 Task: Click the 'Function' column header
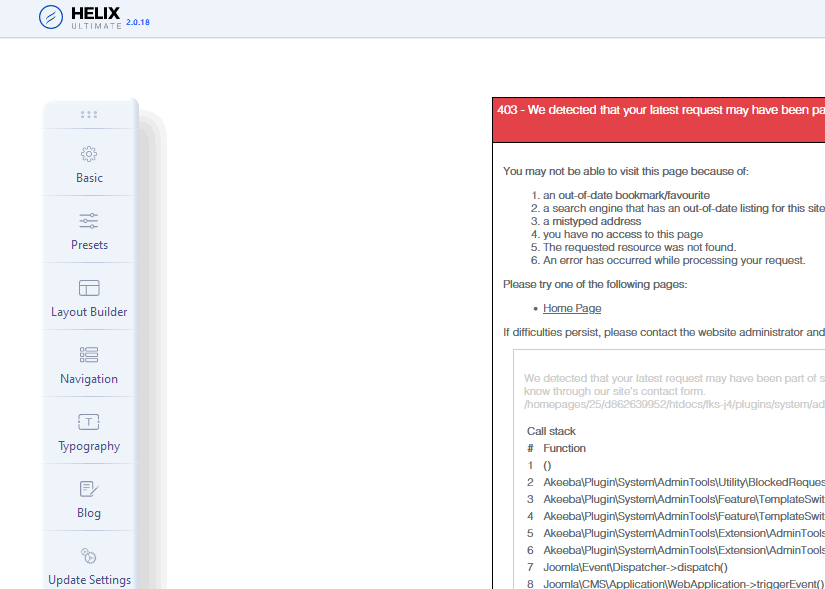pyautogui.click(x=564, y=448)
